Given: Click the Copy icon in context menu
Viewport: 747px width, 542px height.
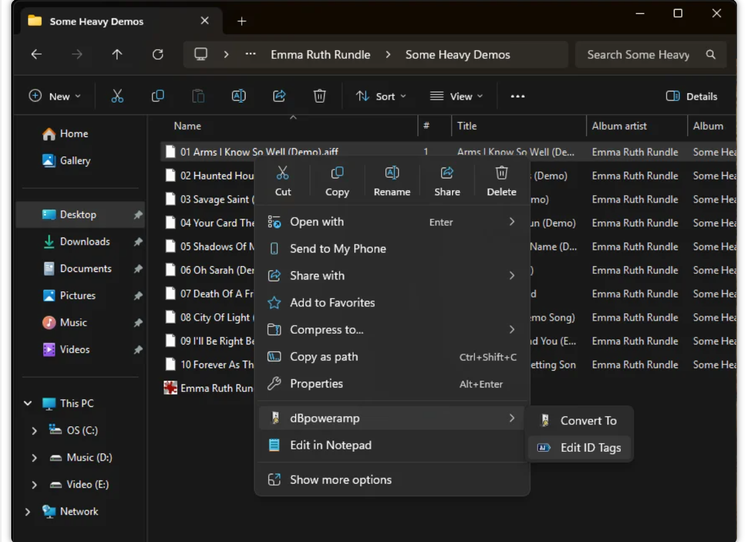Looking at the screenshot, I should point(337,180).
